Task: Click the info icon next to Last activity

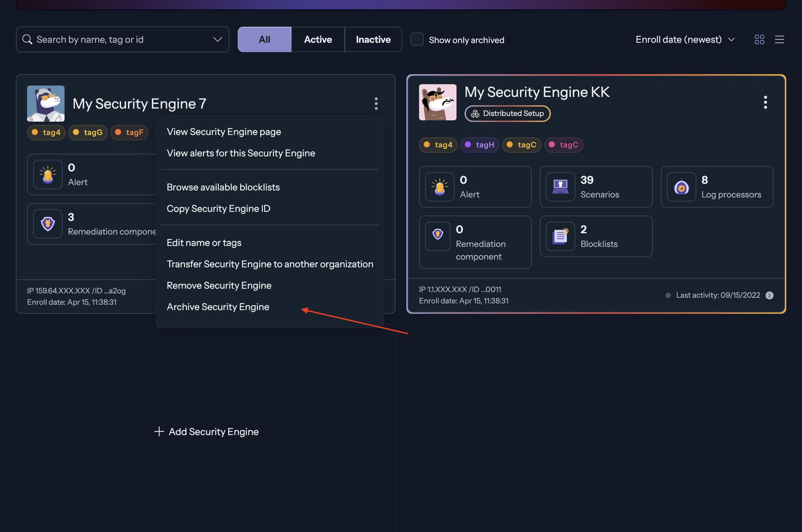Action: tap(770, 295)
